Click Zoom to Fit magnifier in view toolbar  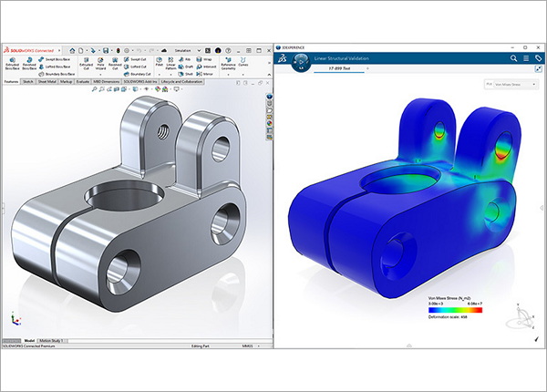pos(94,89)
